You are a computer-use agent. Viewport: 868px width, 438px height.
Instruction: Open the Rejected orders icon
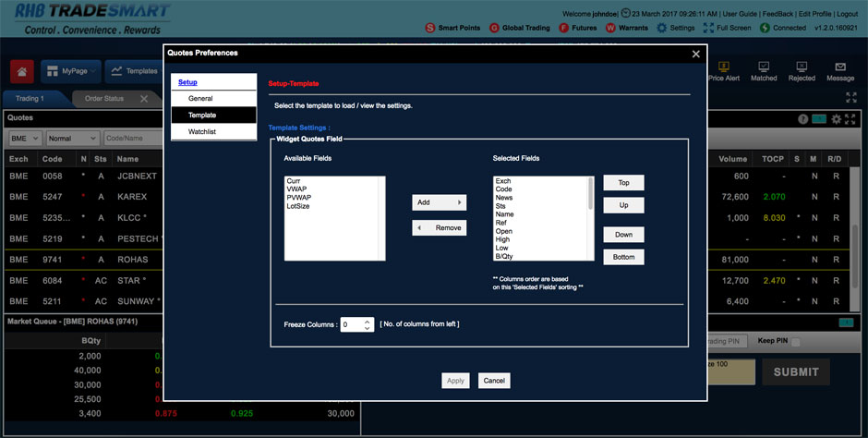[x=802, y=67]
